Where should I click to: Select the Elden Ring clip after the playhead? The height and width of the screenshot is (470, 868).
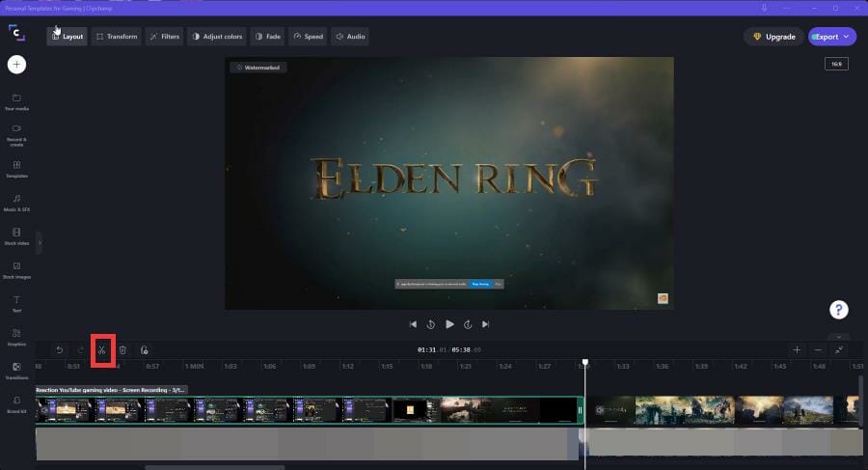click(722, 411)
